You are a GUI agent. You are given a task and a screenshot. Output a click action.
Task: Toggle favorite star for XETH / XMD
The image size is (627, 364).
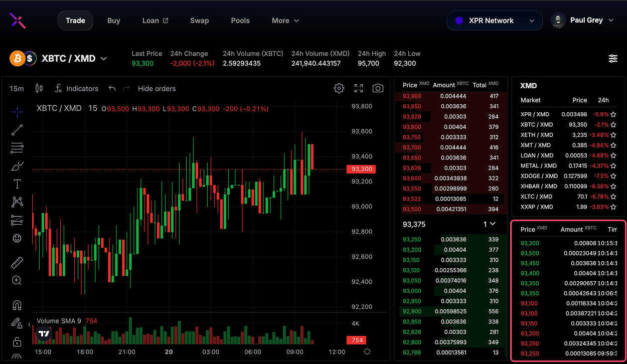click(x=613, y=135)
